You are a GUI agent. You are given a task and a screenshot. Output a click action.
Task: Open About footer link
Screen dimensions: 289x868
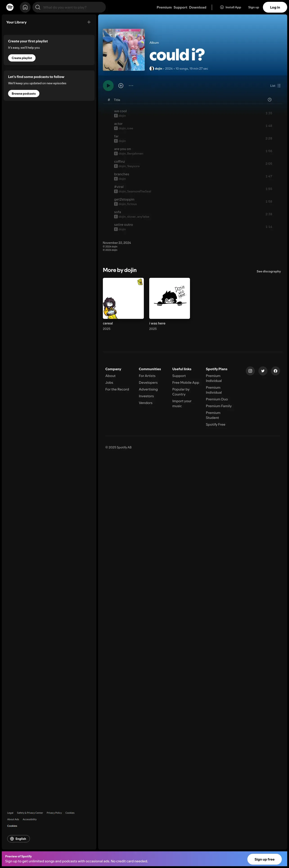coord(110,376)
